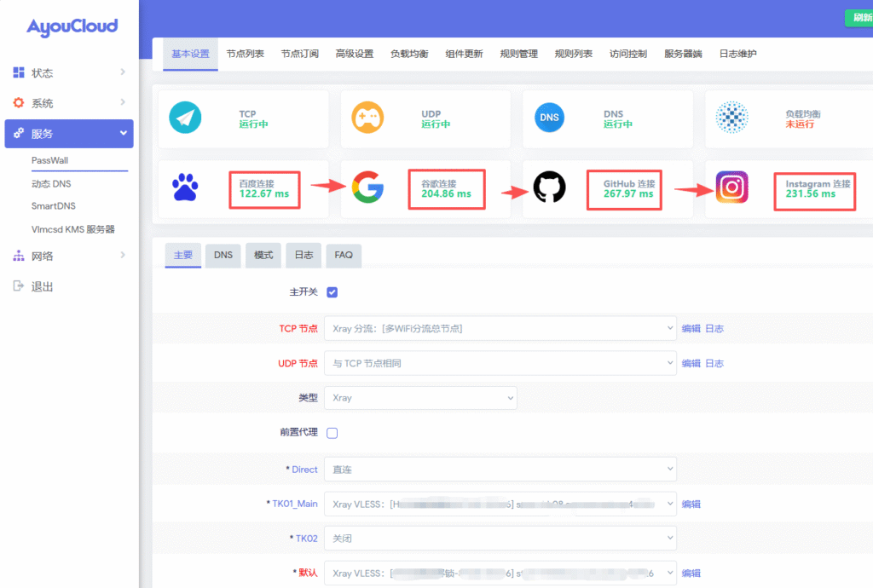Switch to the 节点列表 tab
Screen dimensions: 873x588
[245, 54]
